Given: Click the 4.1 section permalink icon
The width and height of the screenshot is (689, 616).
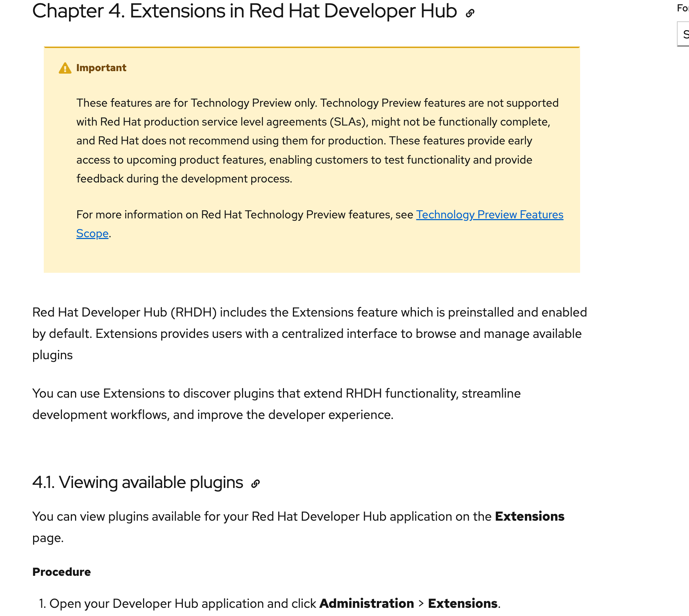Looking at the screenshot, I should tap(255, 484).
